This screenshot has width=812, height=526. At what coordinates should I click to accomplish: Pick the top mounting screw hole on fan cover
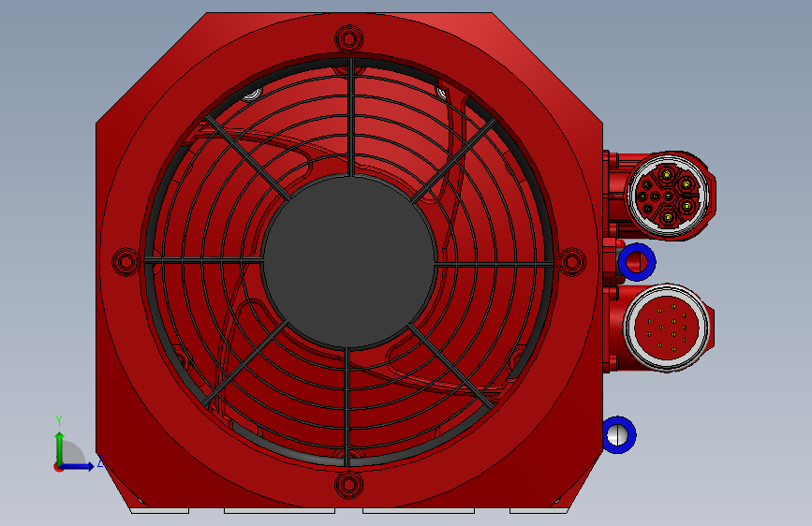pyautogui.click(x=348, y=38)
